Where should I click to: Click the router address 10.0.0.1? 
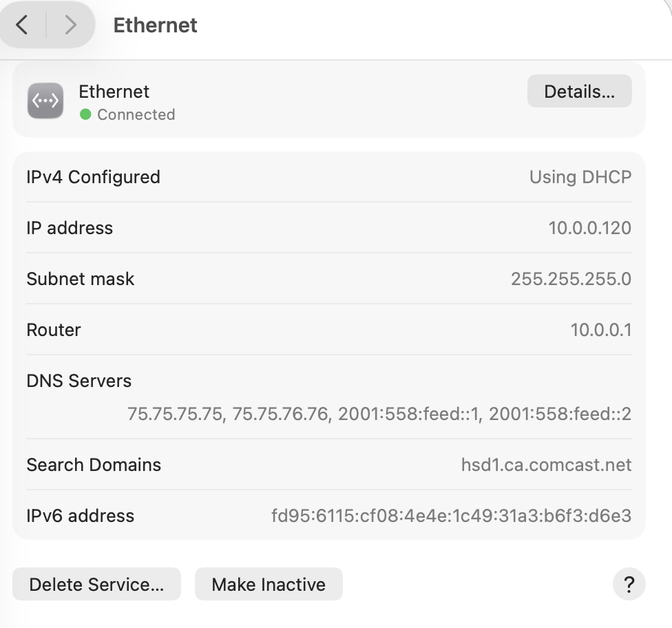click(x=600, y=330)
